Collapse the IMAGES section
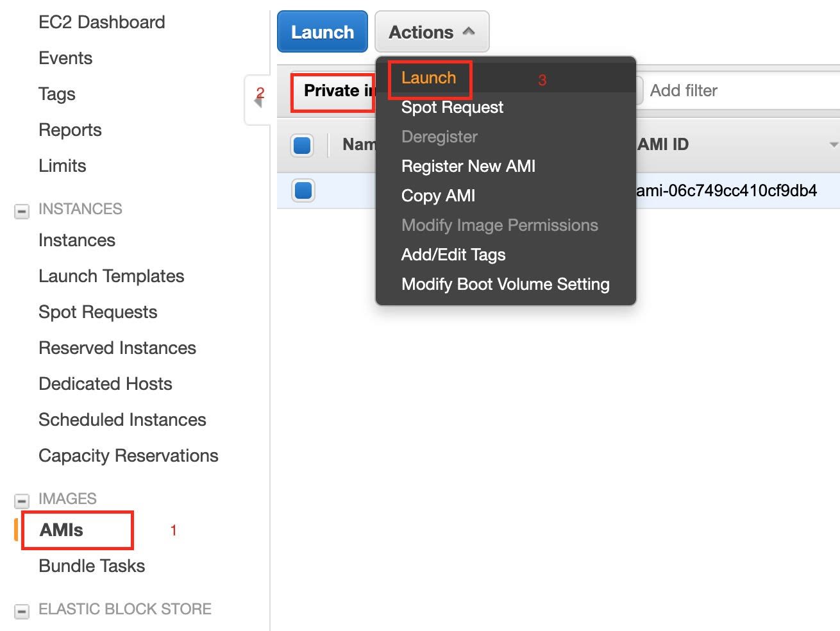This screenshot has width=840, height=631. [22, 501]
